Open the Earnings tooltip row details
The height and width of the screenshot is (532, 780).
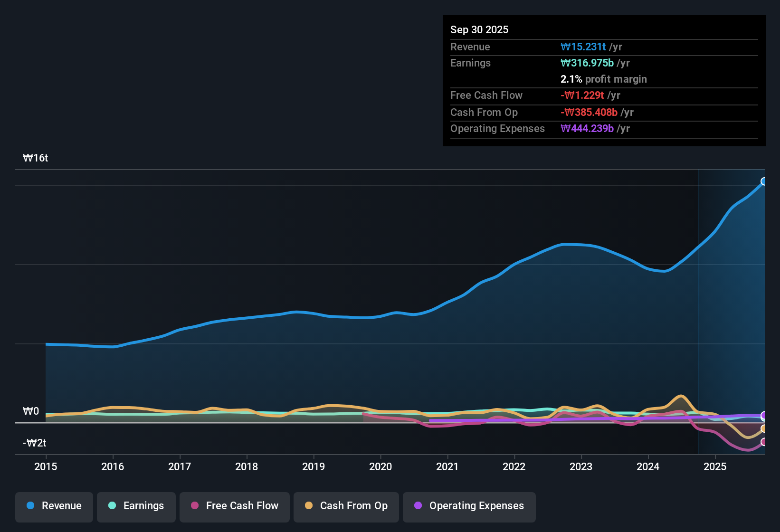click(x=470, y=63)
